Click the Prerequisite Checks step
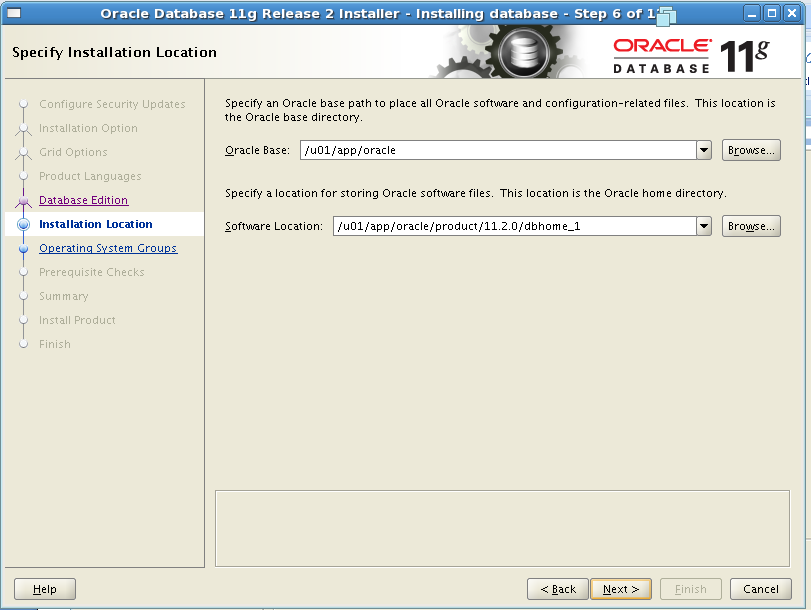The image size is (811, 610). (x=92, y=272)
